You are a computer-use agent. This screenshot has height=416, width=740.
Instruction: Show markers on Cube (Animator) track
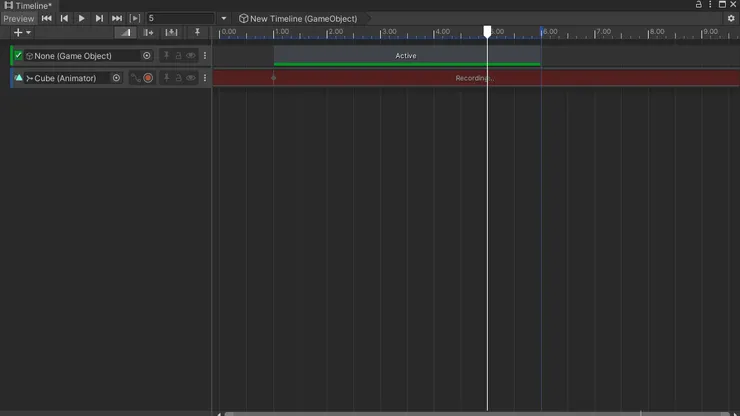coord(166,78)
